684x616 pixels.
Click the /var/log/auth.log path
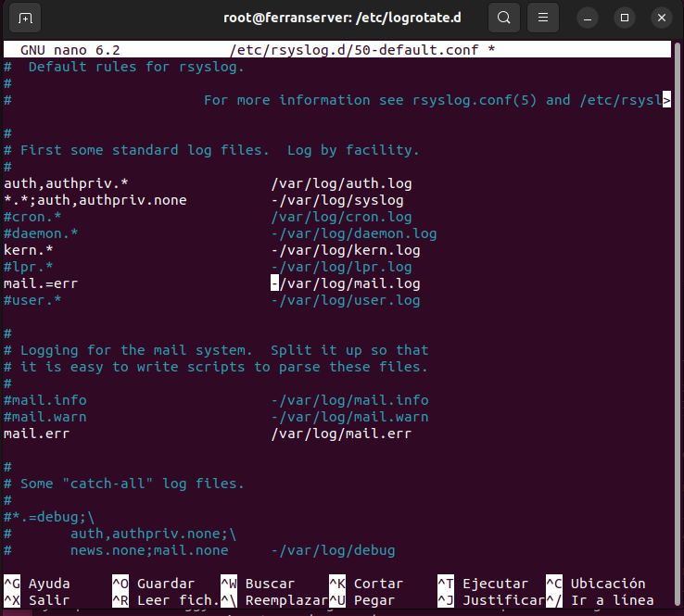pyautogui.click(x=342, y=183)
